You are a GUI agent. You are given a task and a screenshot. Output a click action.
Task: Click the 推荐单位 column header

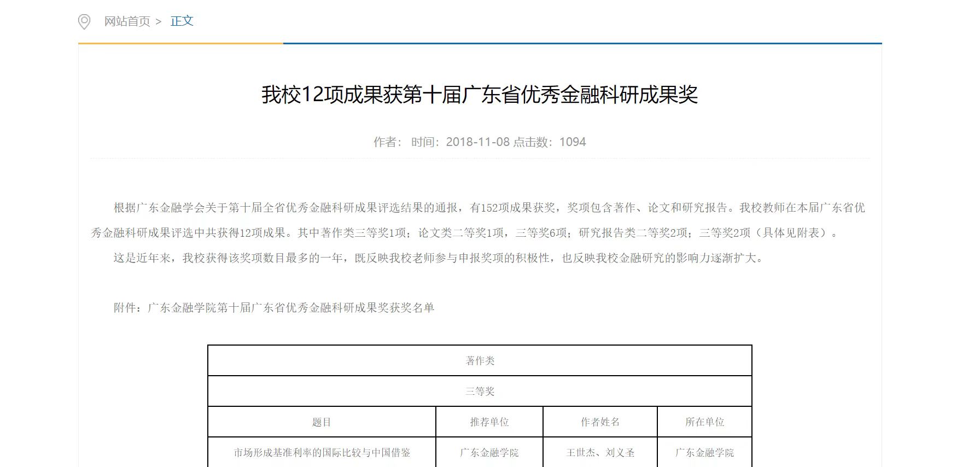tap(489, 422)
